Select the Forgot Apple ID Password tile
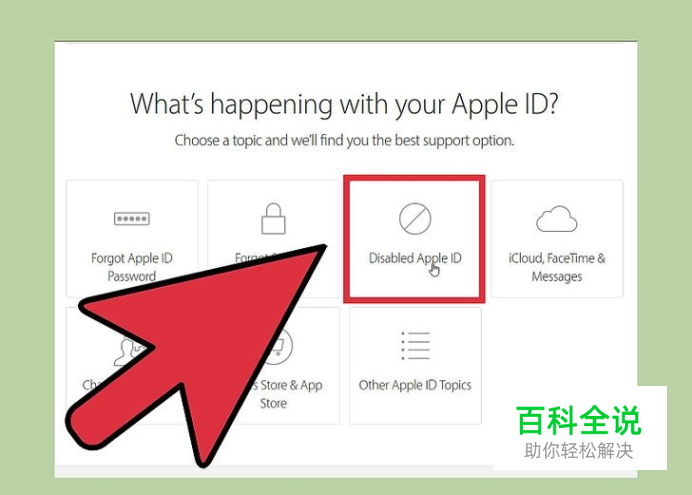The height and width of the screenshot is (495, 692). (x=132, y=239)
